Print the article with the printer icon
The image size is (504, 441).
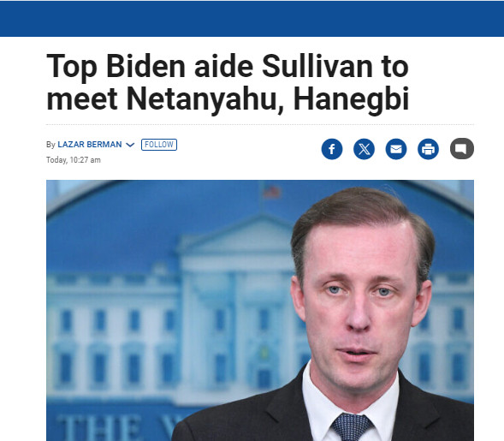click(x=428, y=149)
